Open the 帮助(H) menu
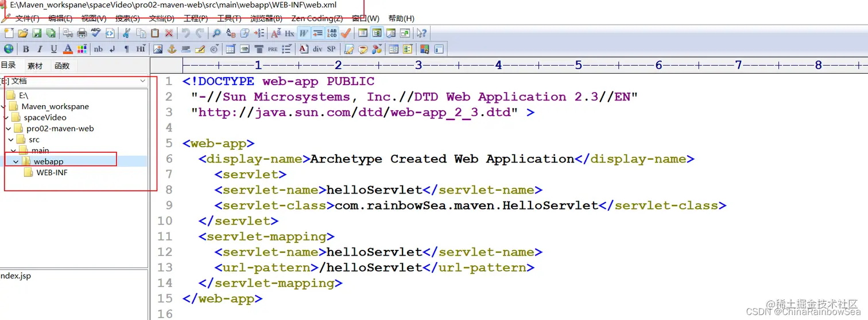868x320 pixels. click(x=401, y=18)
